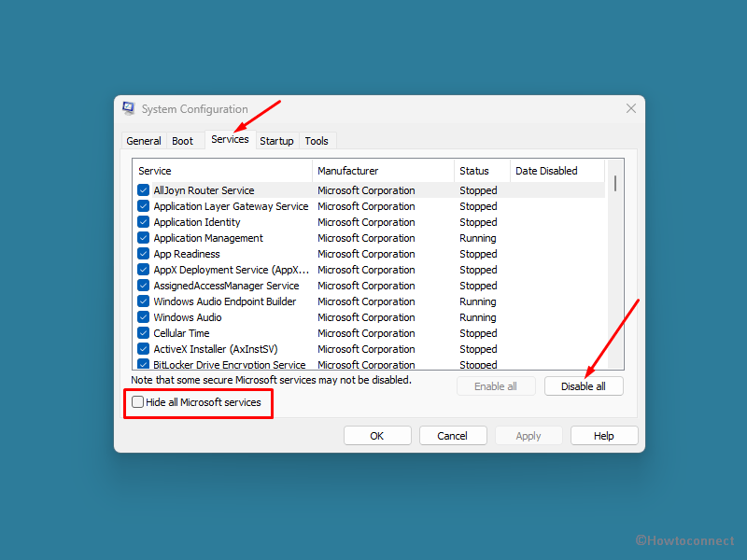
Task: Click Stopped status of App Readiness
Action: 478,254
